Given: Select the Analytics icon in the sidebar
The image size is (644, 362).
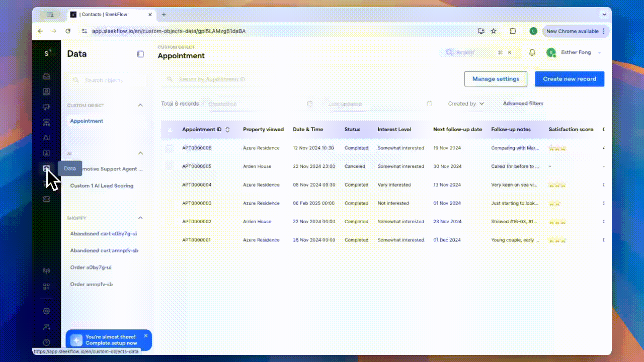Looking at the screenshot, I should pos(46,153).
